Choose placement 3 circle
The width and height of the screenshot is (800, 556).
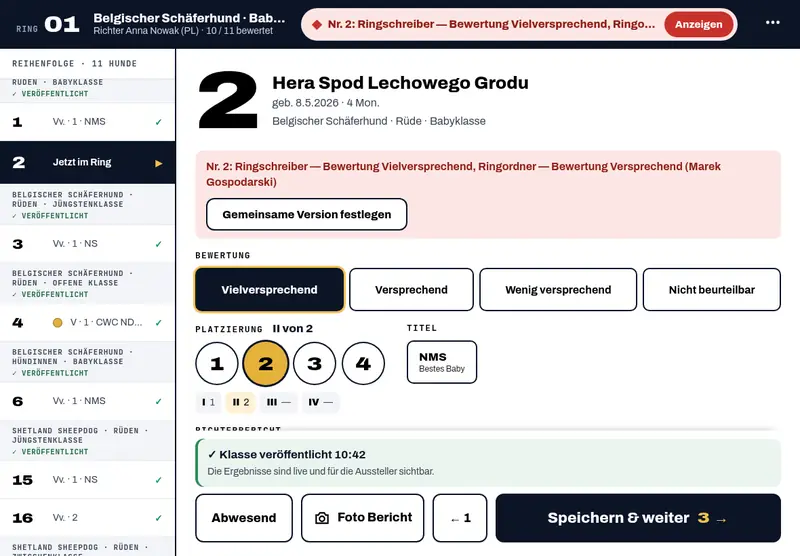coord(314,363)
